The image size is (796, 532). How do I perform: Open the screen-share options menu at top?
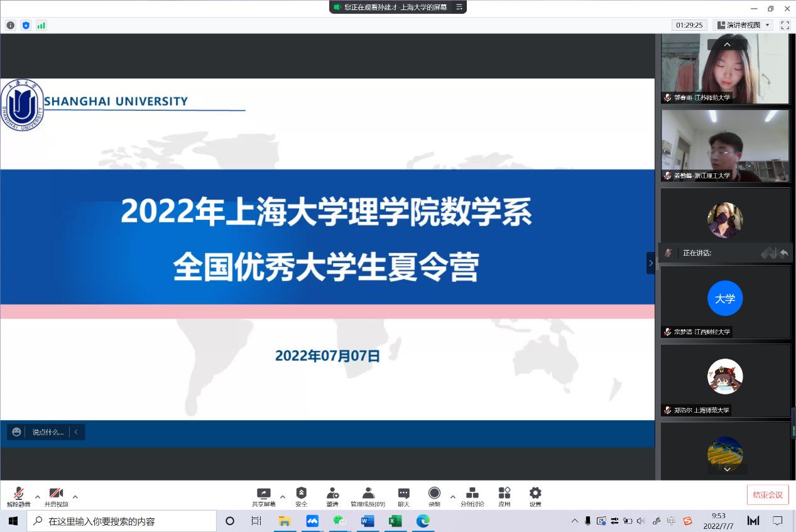(x=459, y=7)
